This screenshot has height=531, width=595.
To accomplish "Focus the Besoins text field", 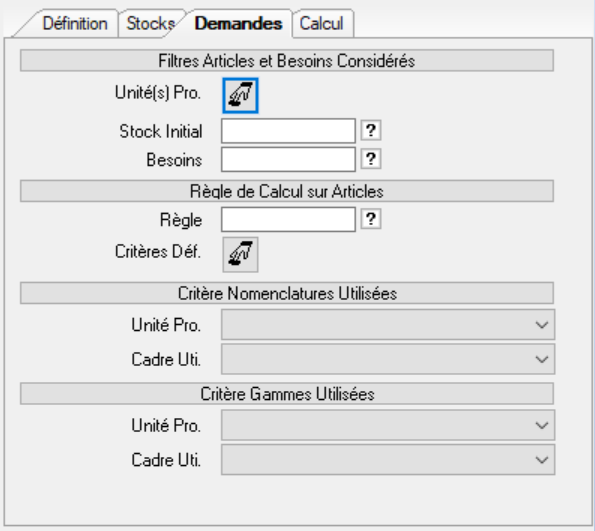I will [288, 159].
